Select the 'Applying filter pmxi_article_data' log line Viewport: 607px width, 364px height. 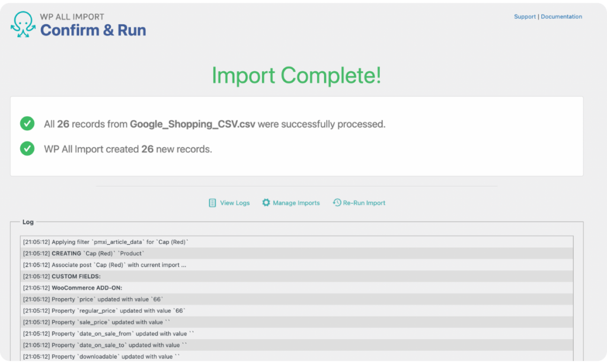pyautogui.click(x=296, y=242)
